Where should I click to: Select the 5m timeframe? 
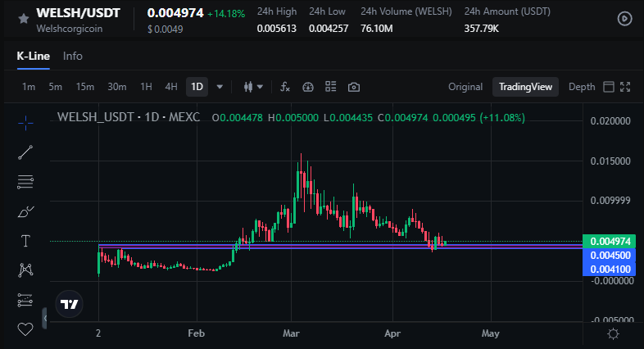[x=55, y=87]
